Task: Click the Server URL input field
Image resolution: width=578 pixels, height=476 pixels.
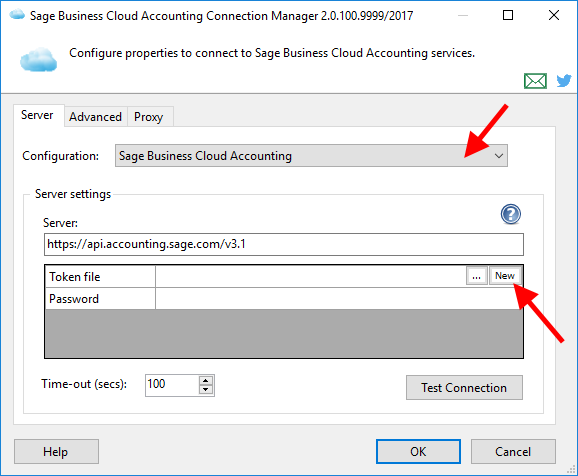Action: (283, 244)
